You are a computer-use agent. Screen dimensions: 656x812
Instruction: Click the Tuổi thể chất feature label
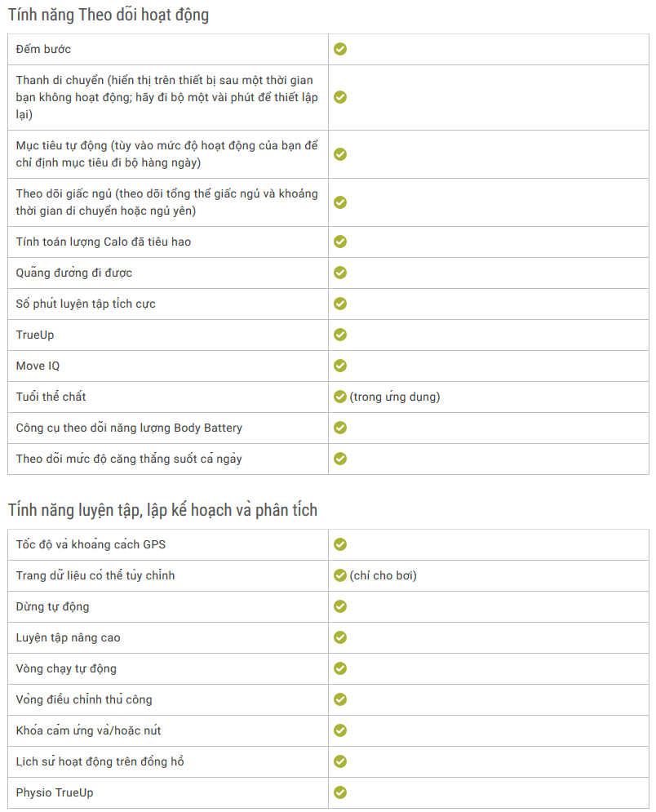point(51,397)
